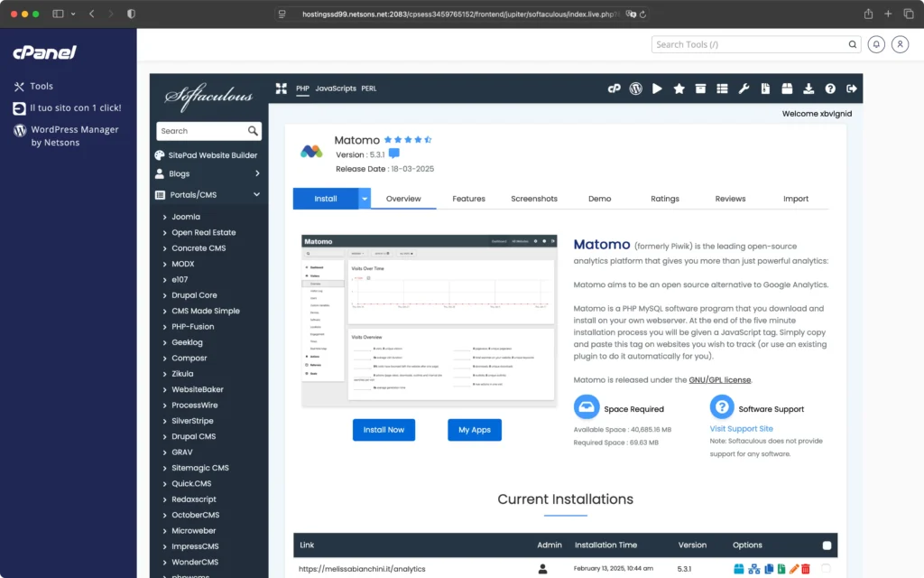The width and height of the screenshot is (924, 578).
Task: Select Drupal Core in the CMS list
Action: [194, 295]
